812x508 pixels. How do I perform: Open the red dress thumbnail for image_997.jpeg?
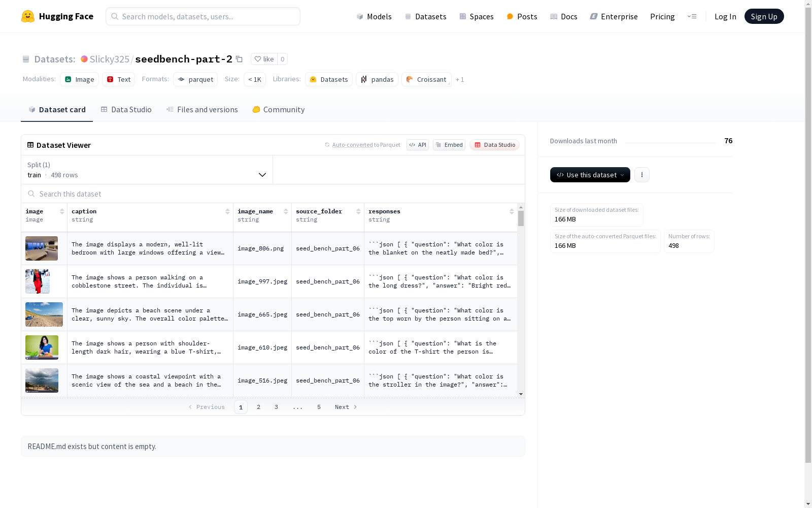click(x=38, y=281)
